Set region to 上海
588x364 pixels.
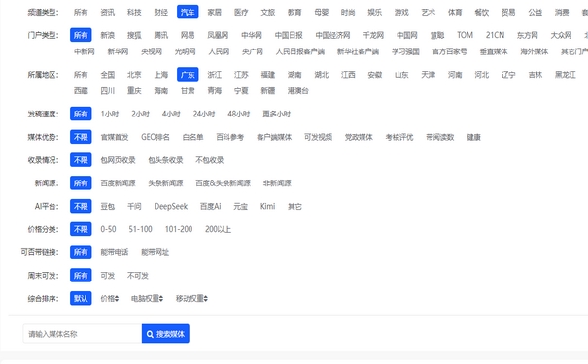point(161,75)
